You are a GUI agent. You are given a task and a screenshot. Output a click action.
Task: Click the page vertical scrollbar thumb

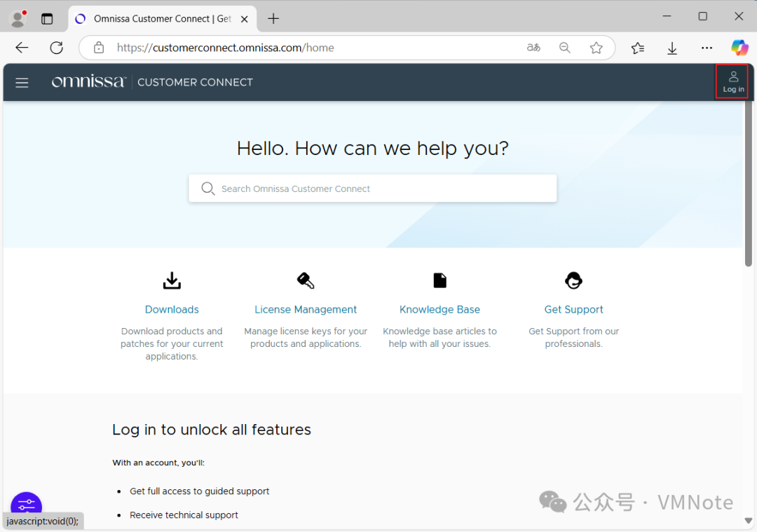749,184
